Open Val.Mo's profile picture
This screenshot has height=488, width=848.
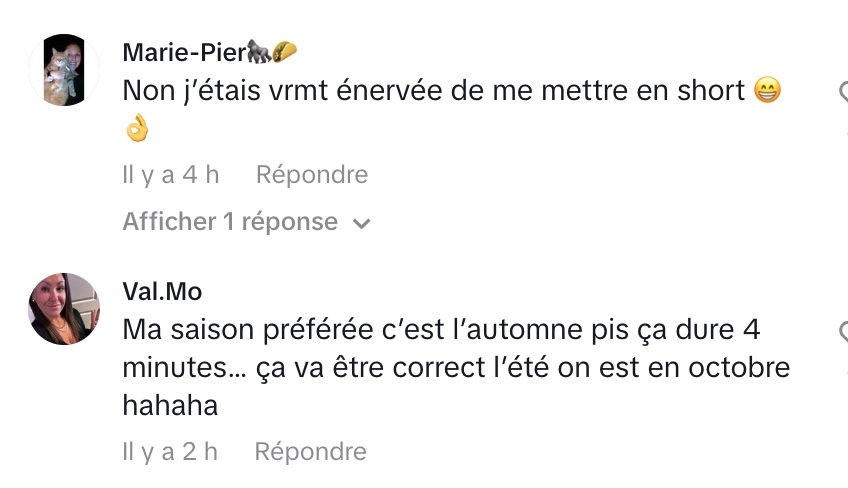pos(64,308)
